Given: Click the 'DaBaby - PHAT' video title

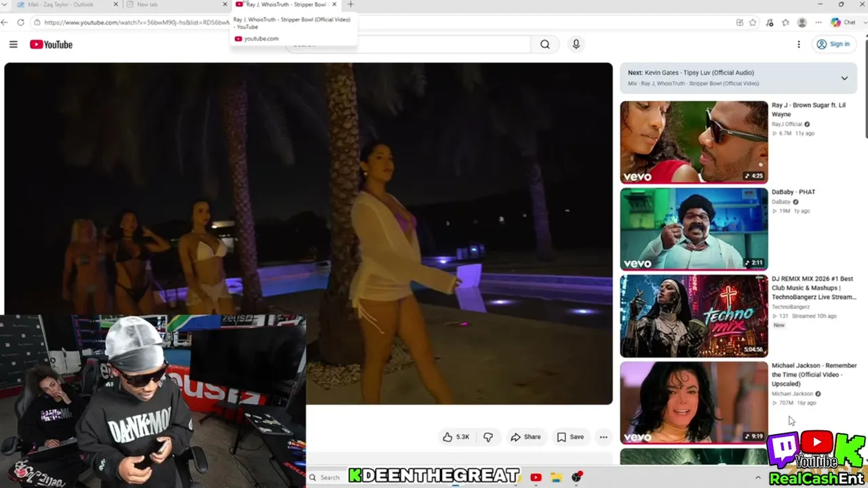Looking at the screenshot, I should [x=793, y=192].
